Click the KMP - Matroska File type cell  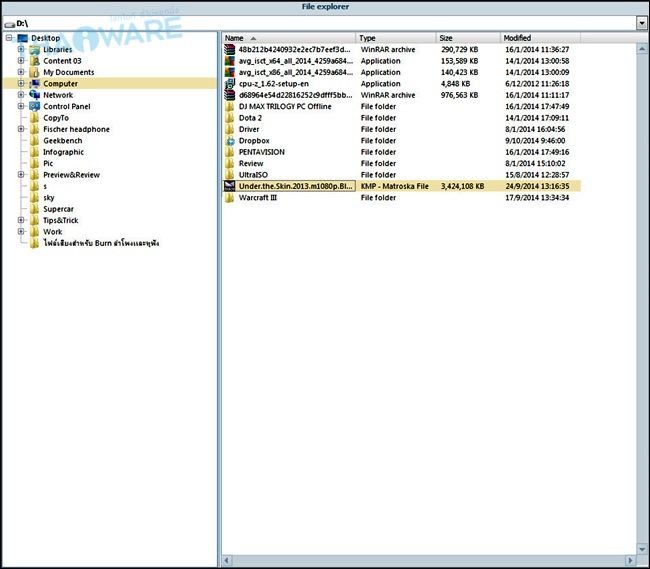tap(394, 186)
